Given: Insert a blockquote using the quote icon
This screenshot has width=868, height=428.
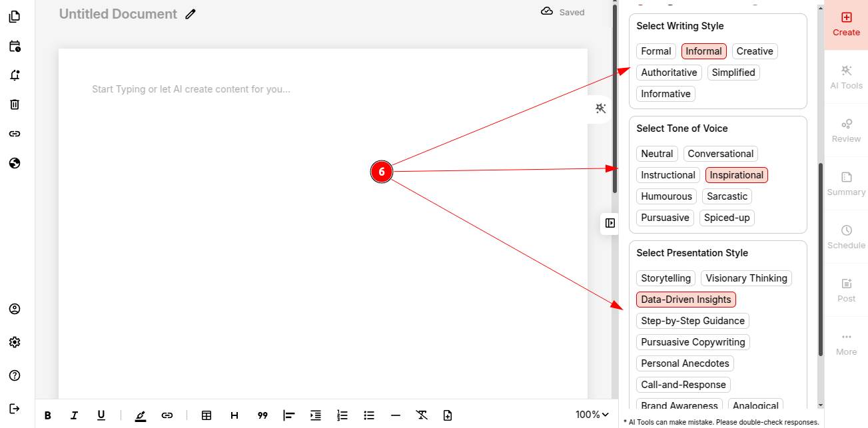Looking at the screenshot, I should tap(262, 415).
